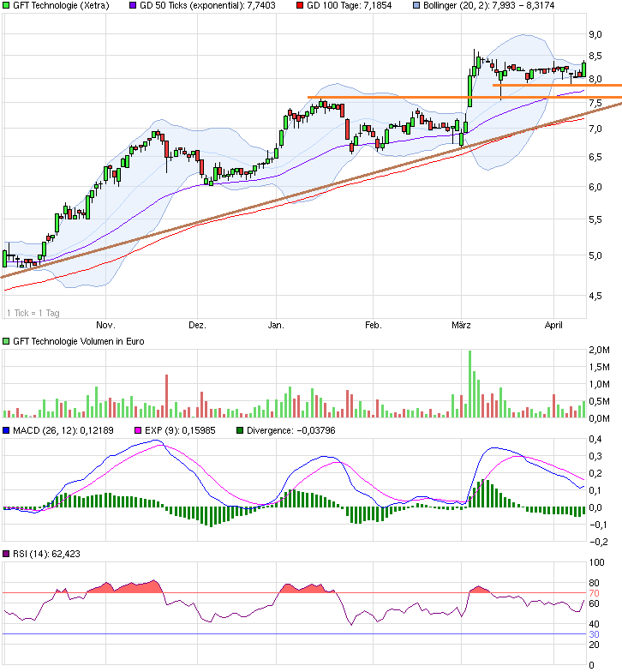The height and width of the screenshot is (672, 622).
Task: Click the '5,5' price axis value
Action: click(595, 219)
